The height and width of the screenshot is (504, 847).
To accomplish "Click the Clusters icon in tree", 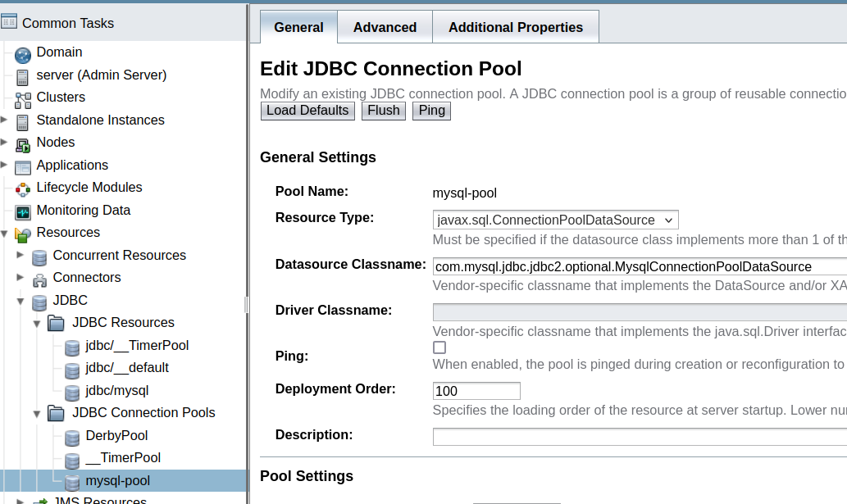I will coord(23,98).
